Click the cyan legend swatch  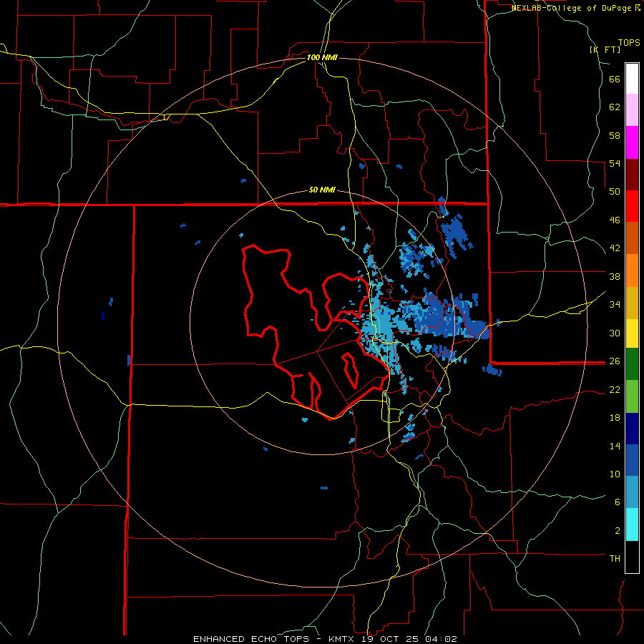632,525
